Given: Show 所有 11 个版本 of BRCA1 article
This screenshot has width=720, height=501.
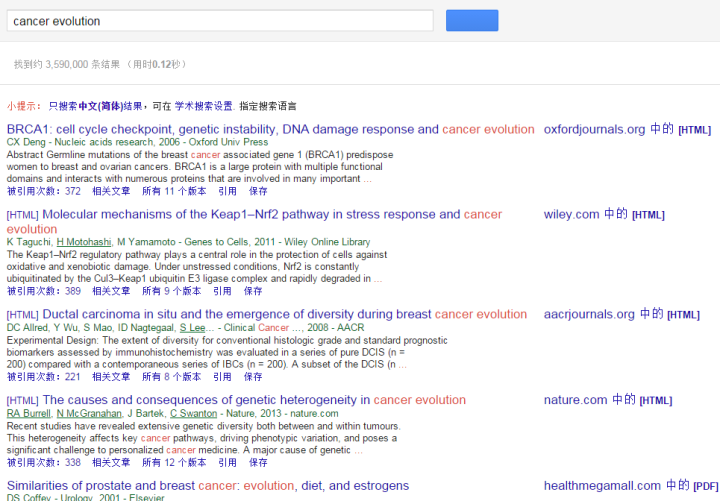Looking at the screenshot, I should click(x=174, y=191).
